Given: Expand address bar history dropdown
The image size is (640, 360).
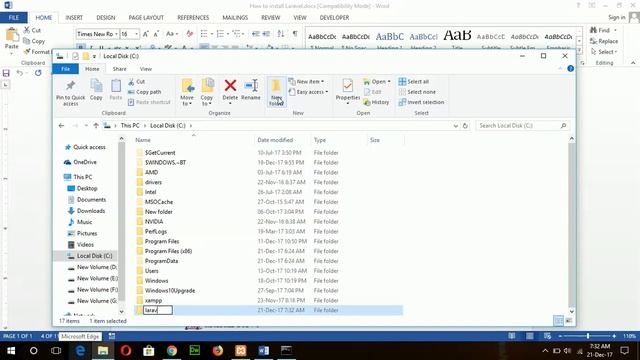Looking at the screenshot, I should pyautogui.click(x=456, y=126).
